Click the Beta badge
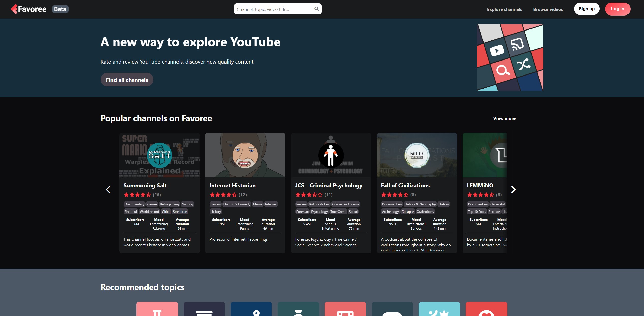Viewport: 644px width, 316px height. pyautogui.click(x=60, y=9)
